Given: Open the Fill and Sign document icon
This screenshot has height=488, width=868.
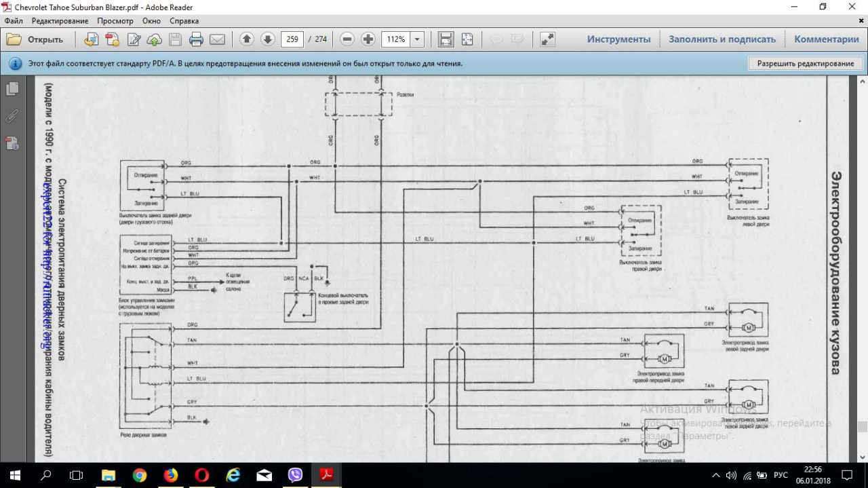Looking at the screenshot, I should [x=134, y=39].
